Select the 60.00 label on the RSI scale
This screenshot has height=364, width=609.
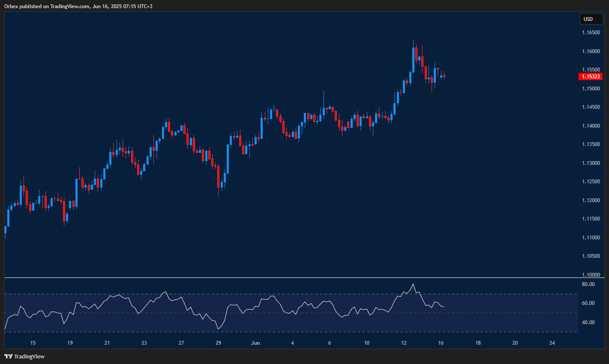click(589, 302)
